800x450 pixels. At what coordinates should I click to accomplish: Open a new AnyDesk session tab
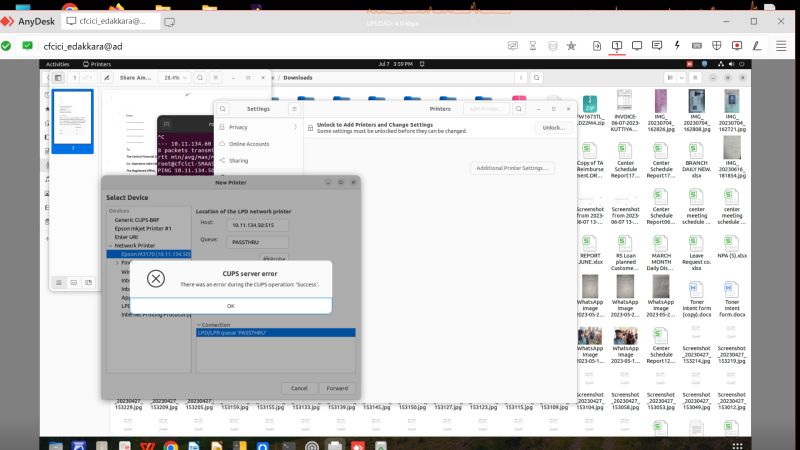pos(169,22)
